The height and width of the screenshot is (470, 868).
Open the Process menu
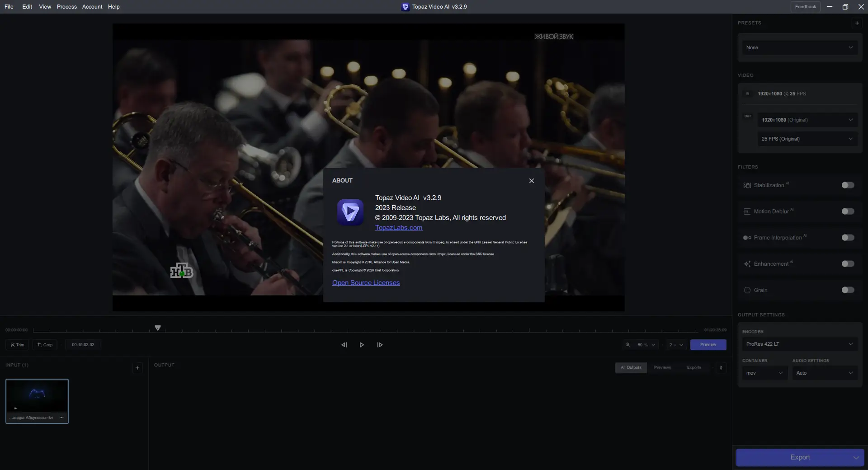(x=66, y=7)
